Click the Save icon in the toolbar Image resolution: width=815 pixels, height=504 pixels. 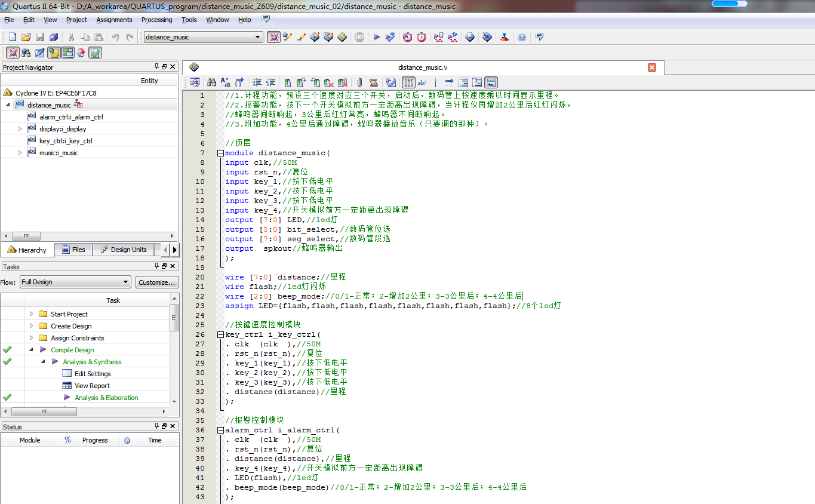coord(40,37)
